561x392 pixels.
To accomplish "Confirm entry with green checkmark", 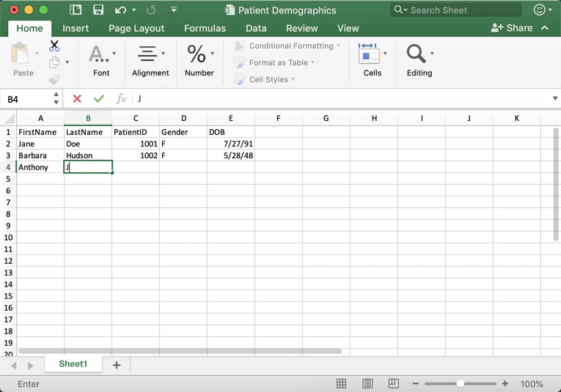I will click(99, 99).
